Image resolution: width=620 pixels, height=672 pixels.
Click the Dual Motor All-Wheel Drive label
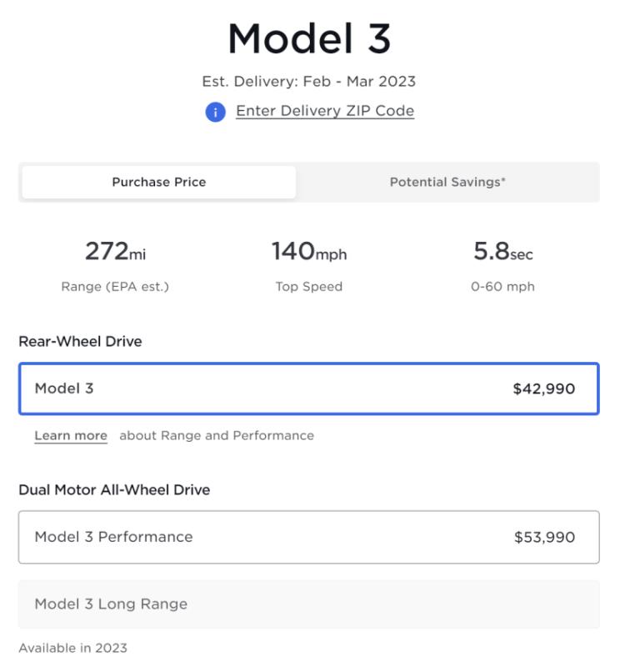point(114,490)
